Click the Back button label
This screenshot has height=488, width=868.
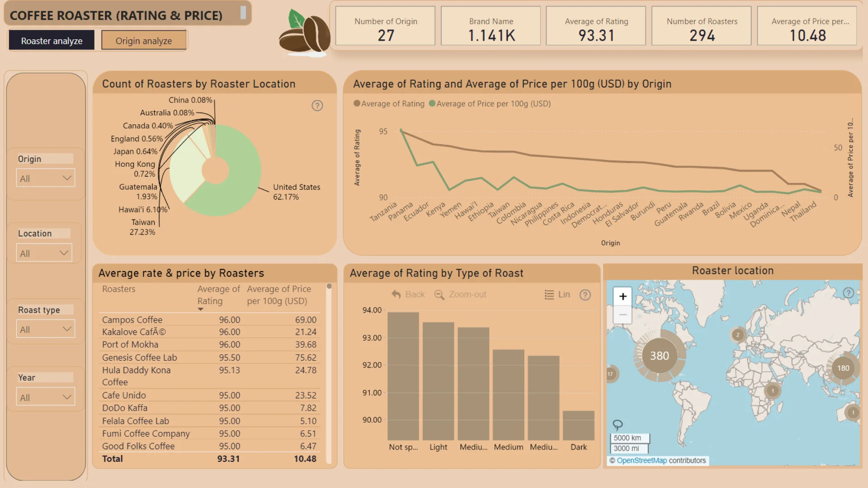tap(415, 295)
